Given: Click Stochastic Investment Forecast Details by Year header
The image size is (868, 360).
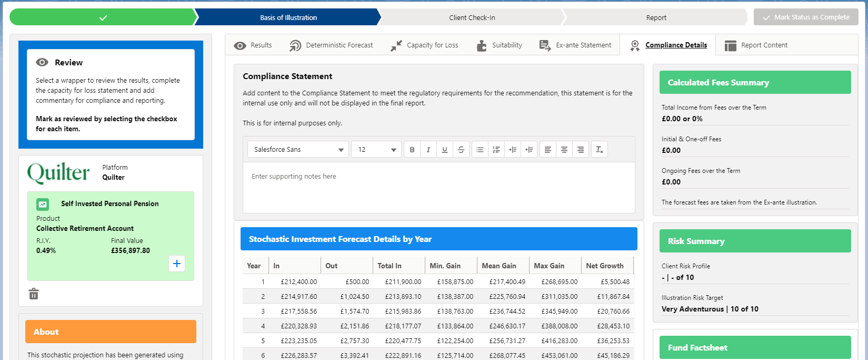Looking at the screenshot, I should pyautogui.click(x=439, y=239).
